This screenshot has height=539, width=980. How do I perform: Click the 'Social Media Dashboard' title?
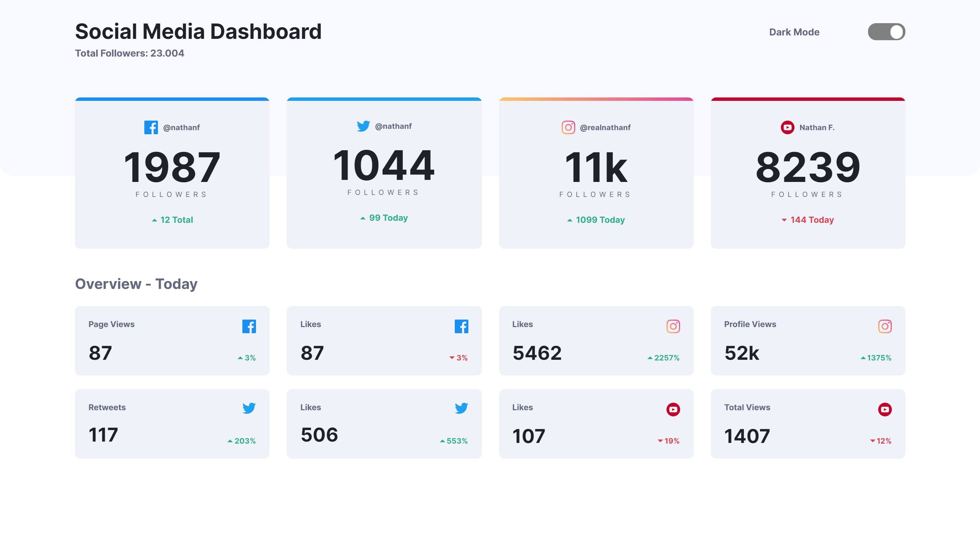[198, 31]
